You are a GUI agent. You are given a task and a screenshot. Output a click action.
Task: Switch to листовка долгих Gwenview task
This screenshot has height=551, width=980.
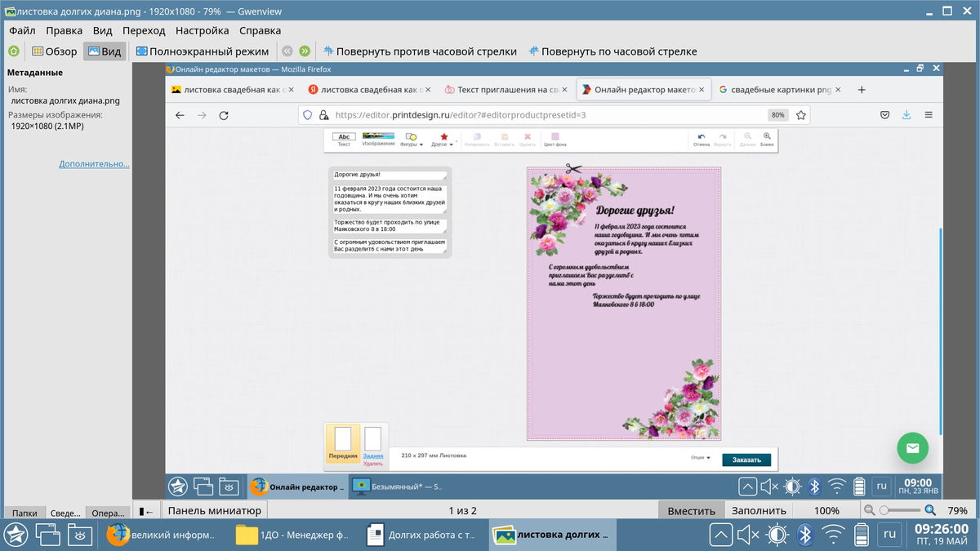point(555,535)
